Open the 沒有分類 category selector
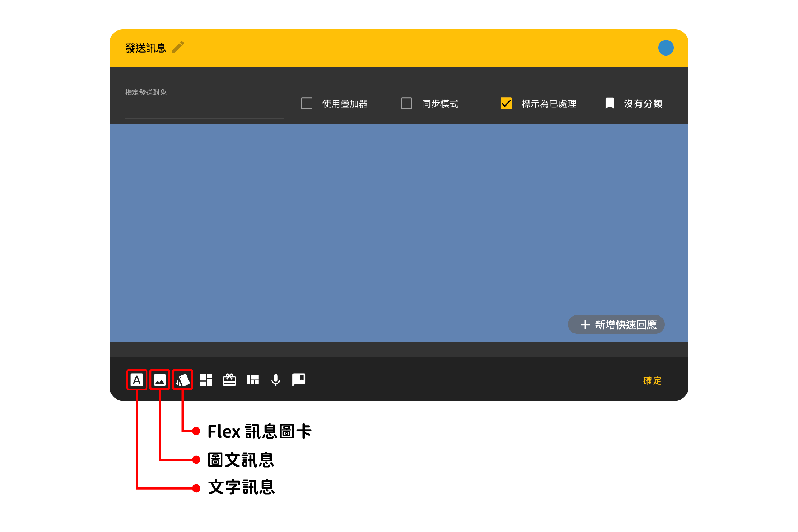The image size is (798, 532). pos(643,103)
